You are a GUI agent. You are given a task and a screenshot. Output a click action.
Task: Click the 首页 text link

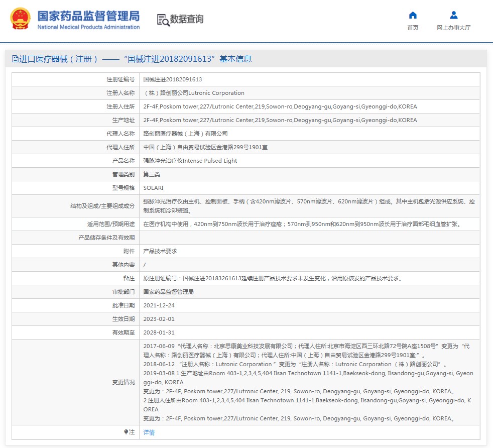pos(413,28)
